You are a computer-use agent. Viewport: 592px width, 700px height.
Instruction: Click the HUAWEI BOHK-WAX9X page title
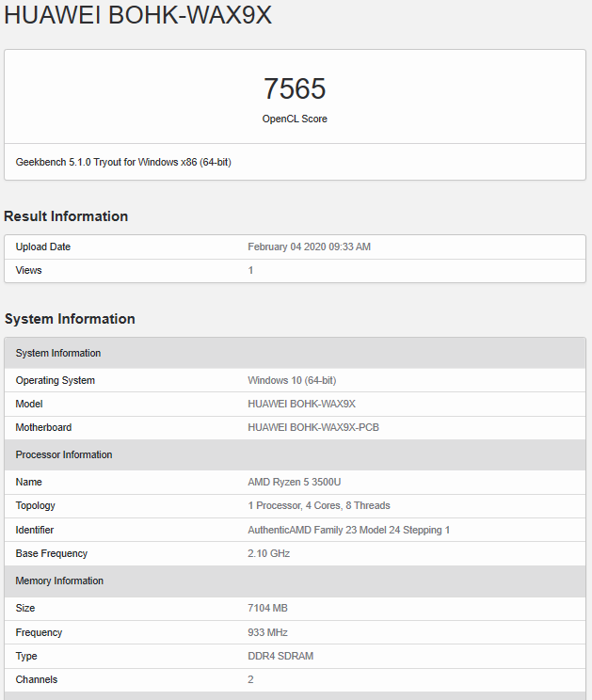click(x=137, y=15)
